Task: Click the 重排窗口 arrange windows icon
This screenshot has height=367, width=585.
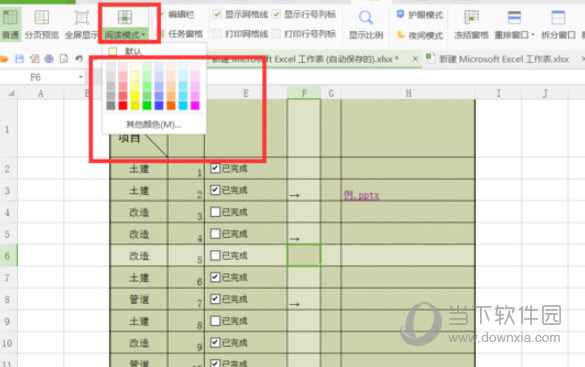Action: [x=514, y=18]
